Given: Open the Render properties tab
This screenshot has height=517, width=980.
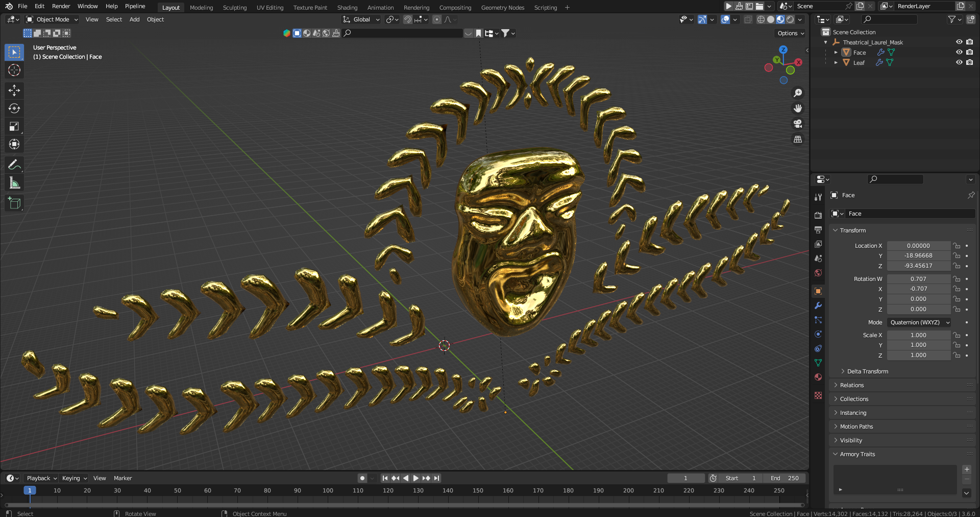Looking at the screenshot, I should [818, 215].
